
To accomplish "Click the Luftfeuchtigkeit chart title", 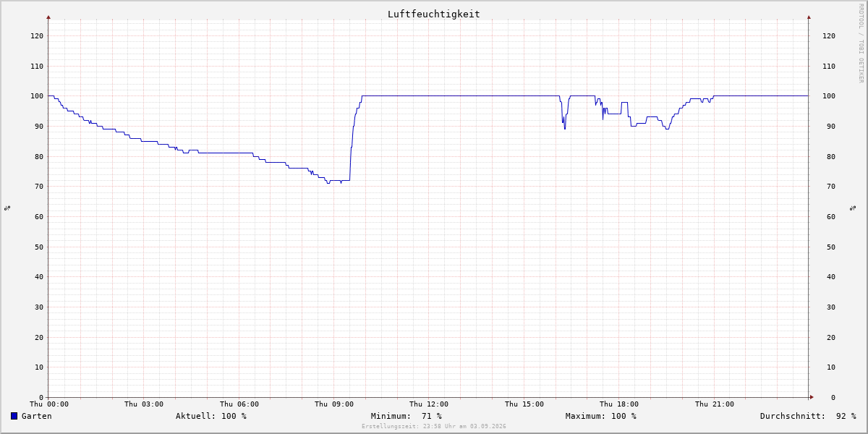I will point(433,14).
